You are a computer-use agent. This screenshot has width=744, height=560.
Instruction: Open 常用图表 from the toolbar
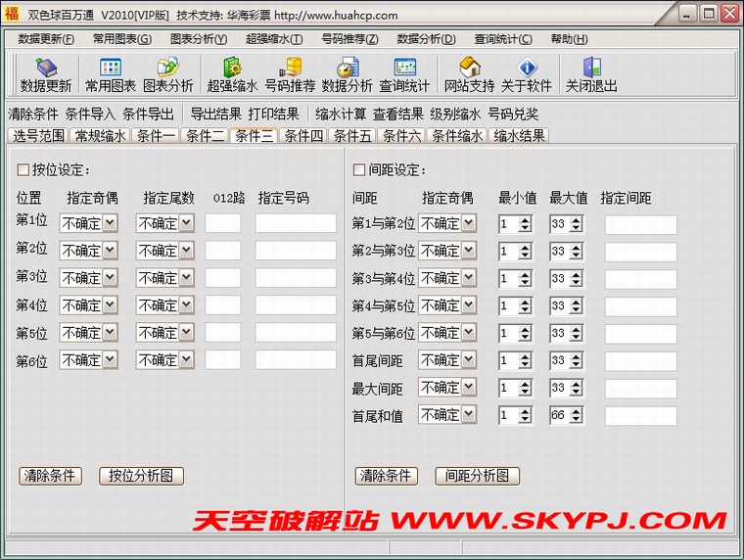point(110,74)
